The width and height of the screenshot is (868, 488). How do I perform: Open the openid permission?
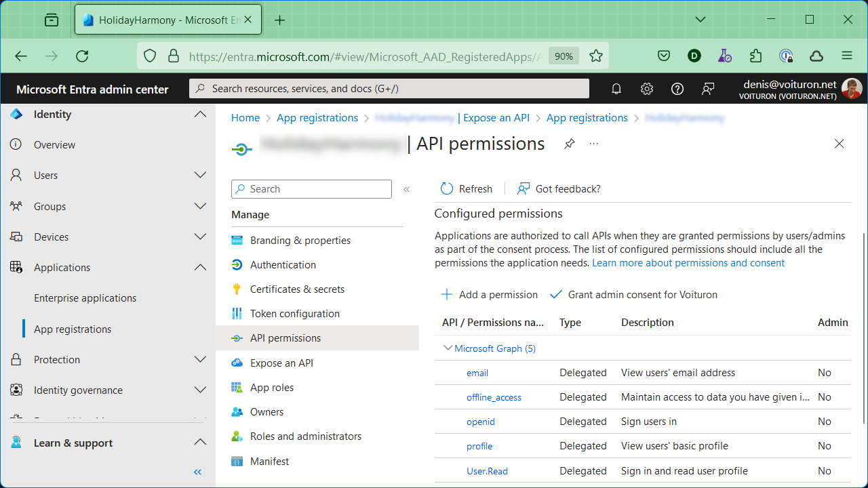(481, 422)
